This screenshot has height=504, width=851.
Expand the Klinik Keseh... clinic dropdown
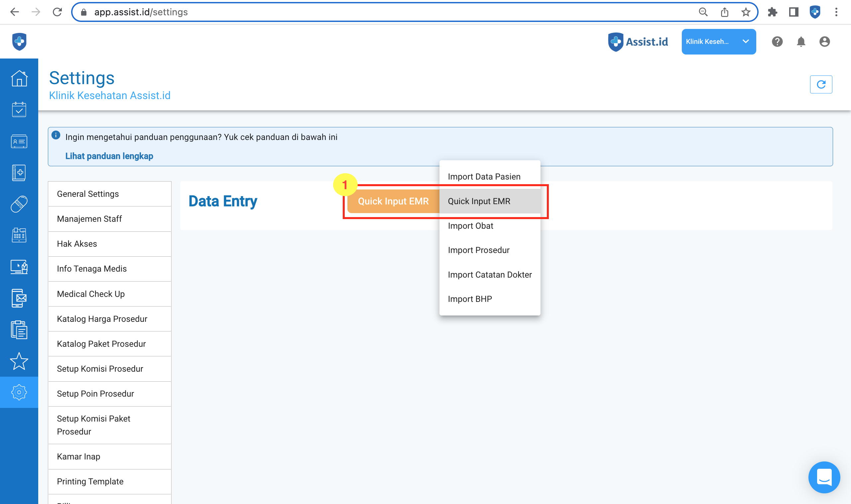click(718, 42)
